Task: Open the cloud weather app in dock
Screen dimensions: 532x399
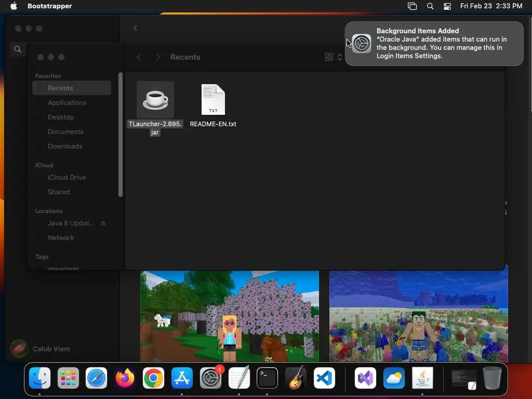Action: [394, 378]
